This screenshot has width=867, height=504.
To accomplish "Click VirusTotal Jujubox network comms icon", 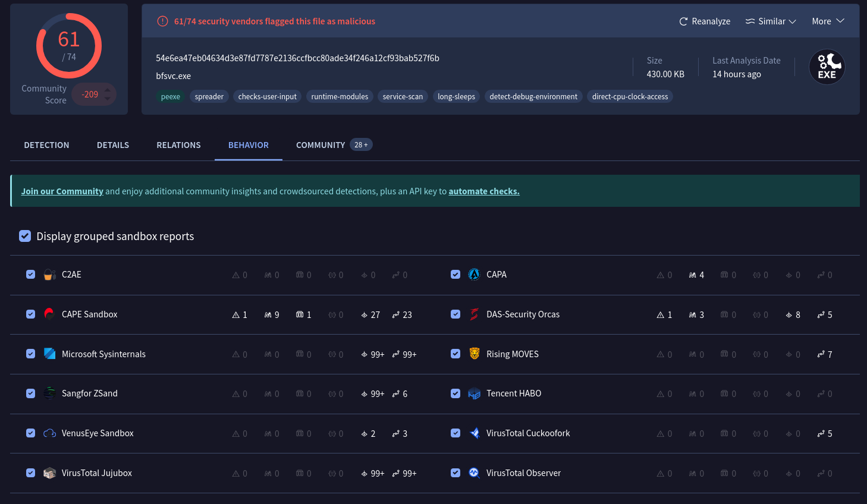I will (x=396, y=474).
